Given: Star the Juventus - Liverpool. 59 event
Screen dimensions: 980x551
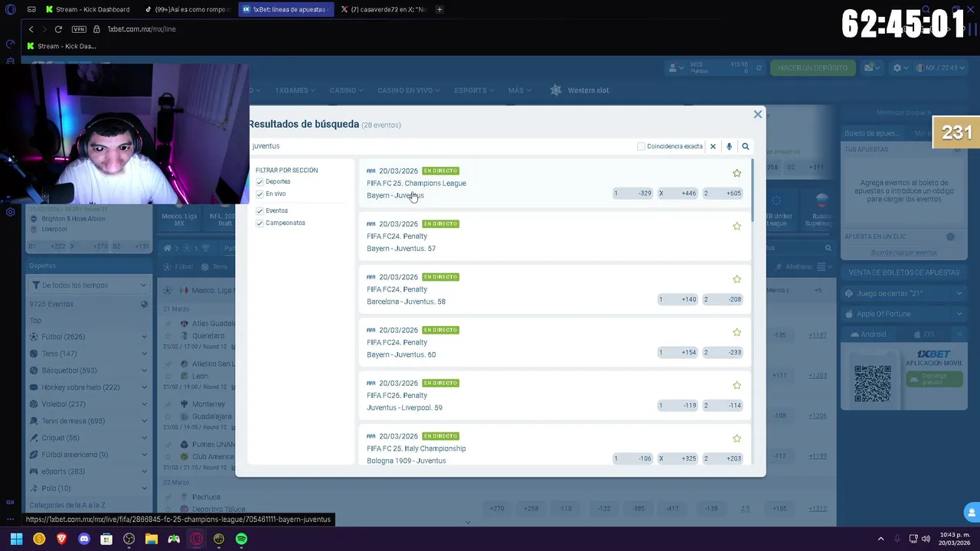Looking at the screenshot, I should [737, 385].
